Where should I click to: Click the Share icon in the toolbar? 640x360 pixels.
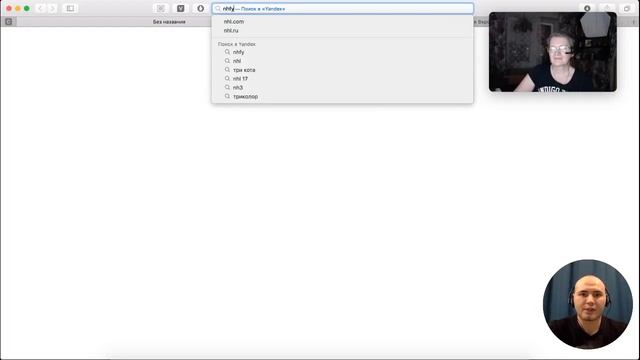pos(607,8)
